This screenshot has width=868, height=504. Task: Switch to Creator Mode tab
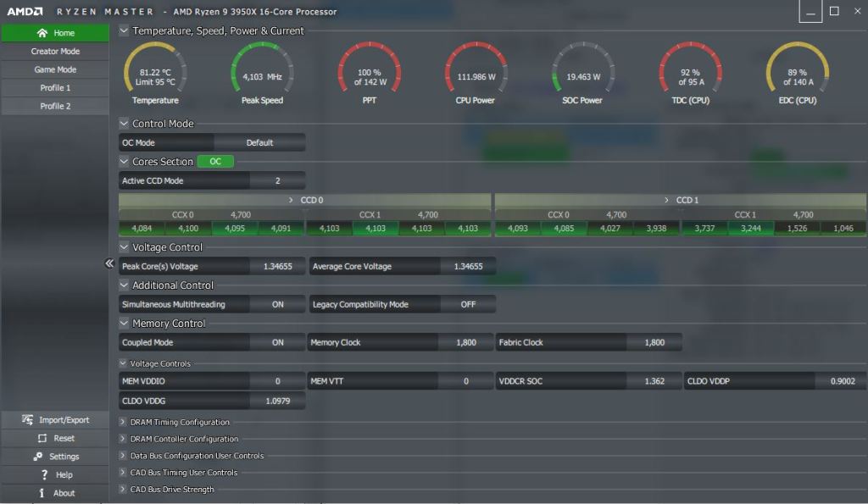click(x=55, y=52)
